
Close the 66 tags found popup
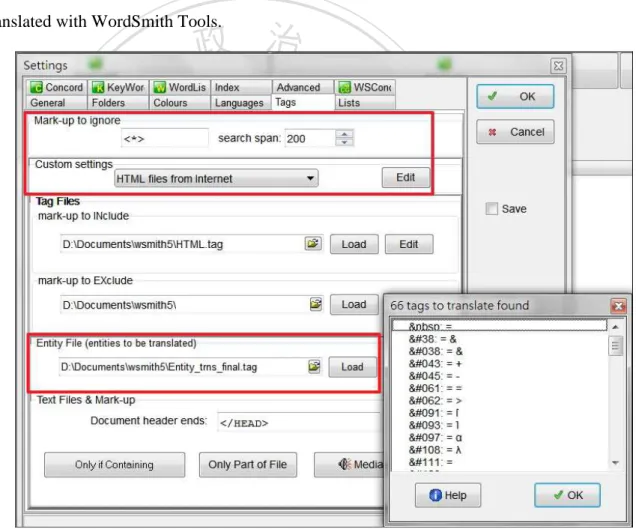618,306
